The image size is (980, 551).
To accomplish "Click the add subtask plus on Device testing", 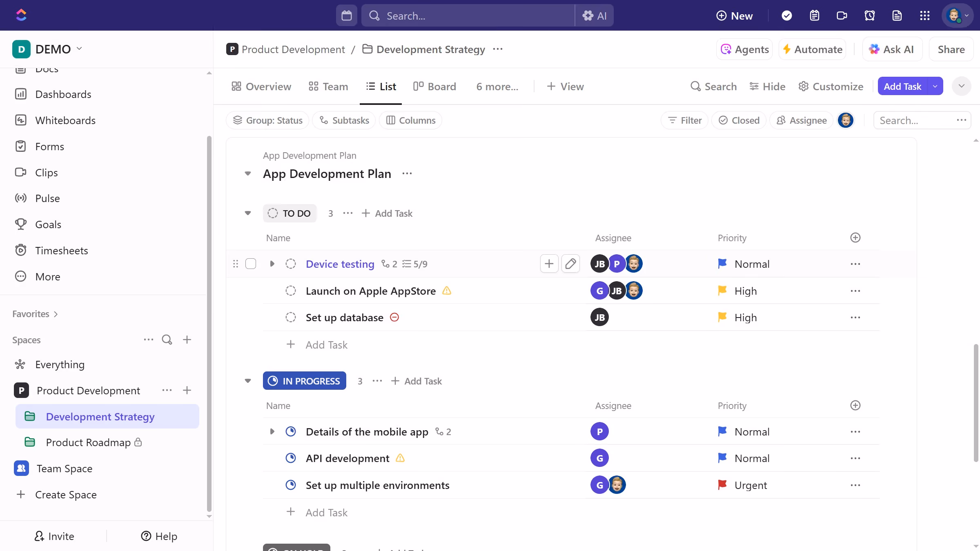I will 549,264.
